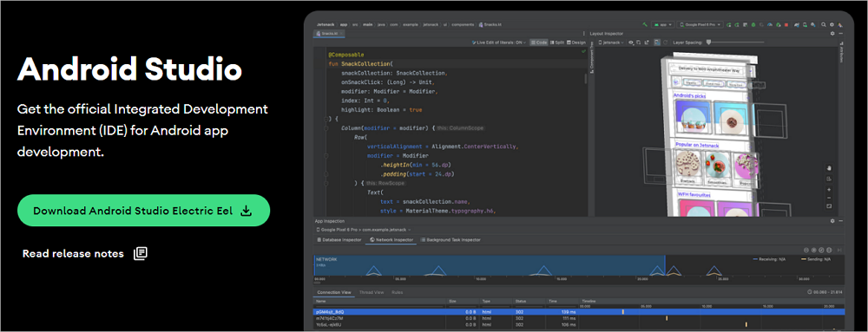Select the pan hand tool in Layout Inspector
Viewport: 868px width, 332px height.
coord(829,168)
